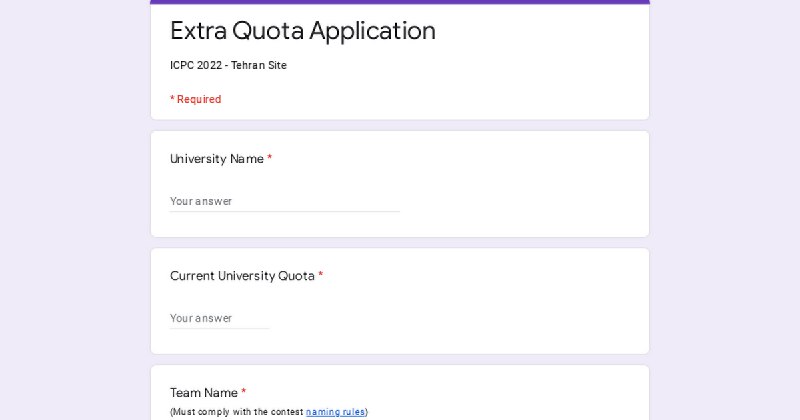Open the naming rules link

(335, 412)
